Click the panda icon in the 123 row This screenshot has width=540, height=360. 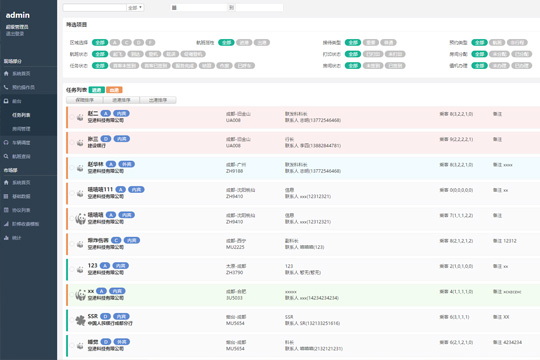click(80, 269)
